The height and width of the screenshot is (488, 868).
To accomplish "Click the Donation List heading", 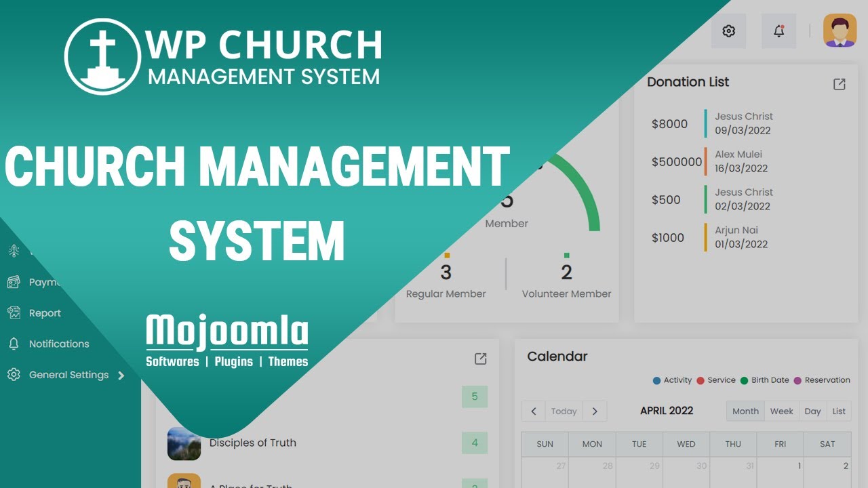I will pyautogui.click(x=688, y=82).
